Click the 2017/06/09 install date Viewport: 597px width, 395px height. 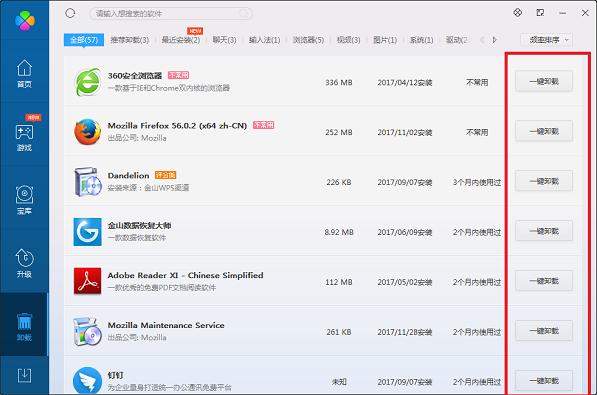pos(405,232)
